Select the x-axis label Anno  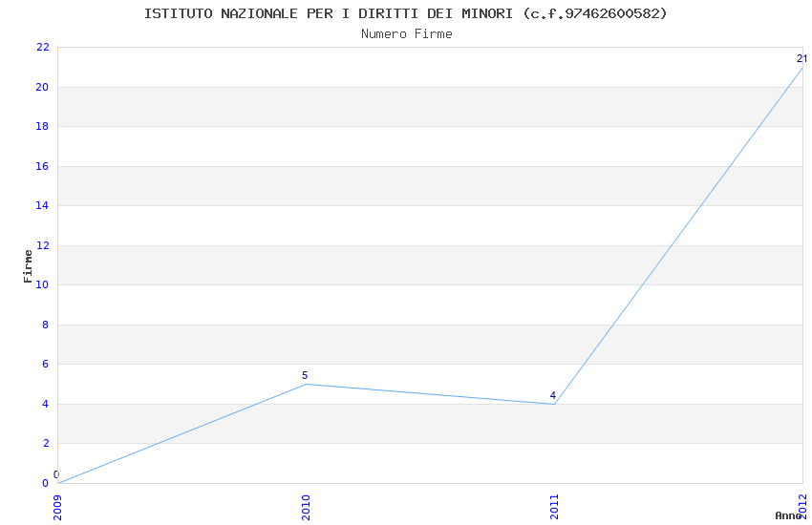point(788,515)
